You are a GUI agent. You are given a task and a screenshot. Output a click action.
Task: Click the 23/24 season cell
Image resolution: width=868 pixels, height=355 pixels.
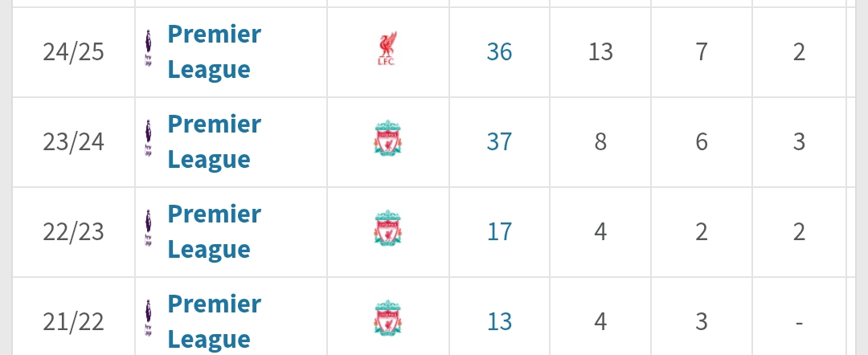tap(74, 142)
